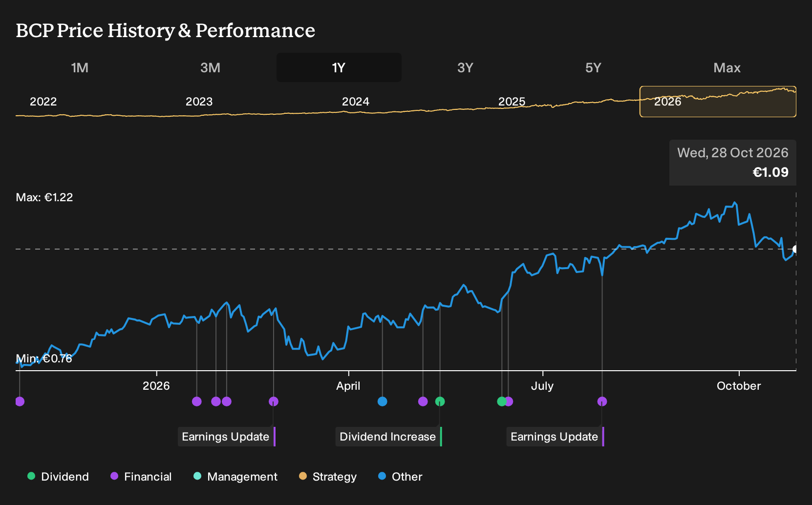The width and height of the screenshot is (812, 505).
Task: Switch to the 3M range tab
Action: [210, 67]
